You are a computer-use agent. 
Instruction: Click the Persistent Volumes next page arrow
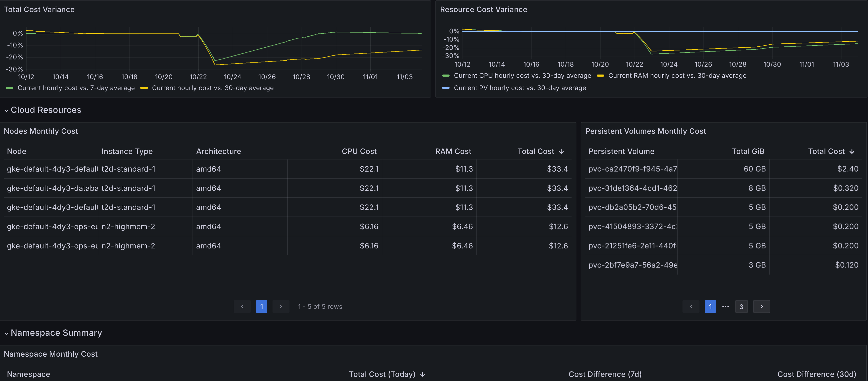point(761,306)
